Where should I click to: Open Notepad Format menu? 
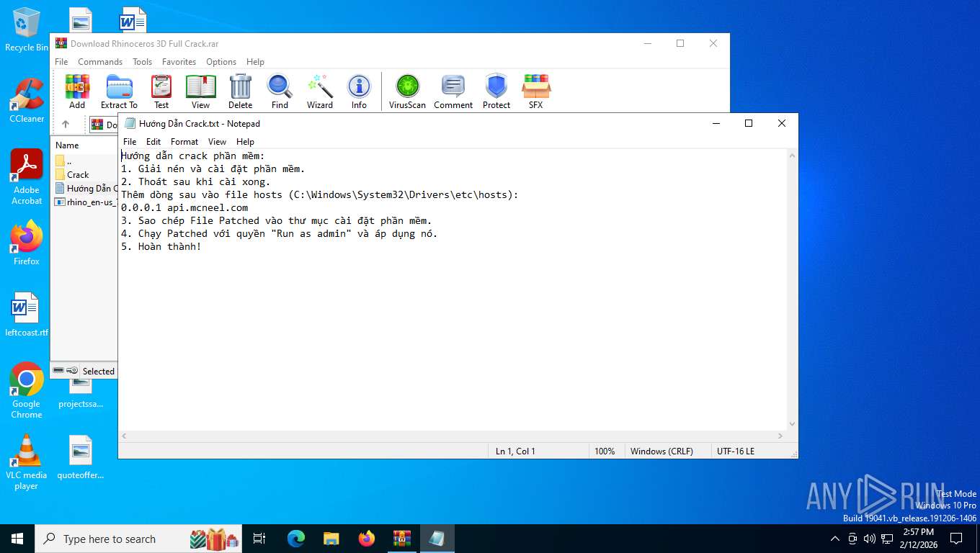[x=184, y=142]
